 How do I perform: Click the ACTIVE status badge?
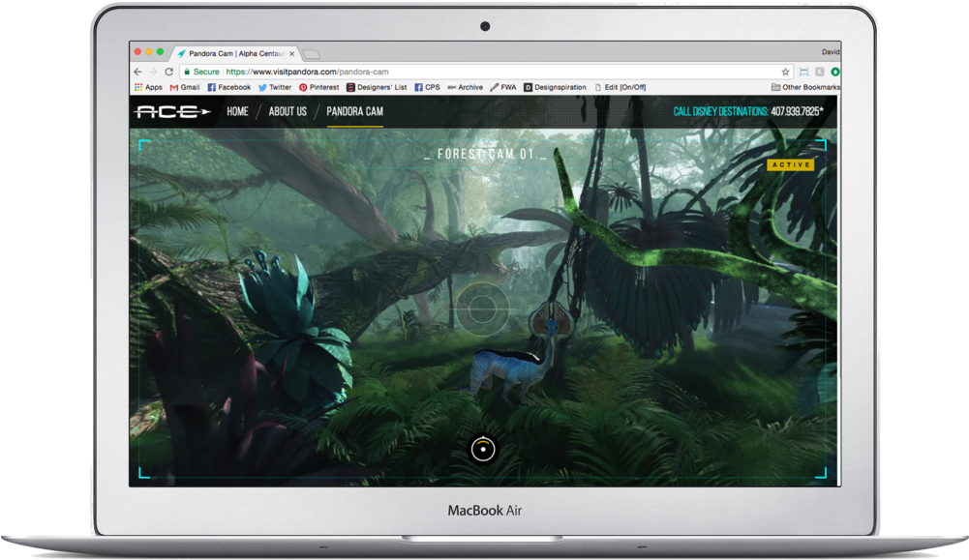pyautogui.click(x=791, y=164)
